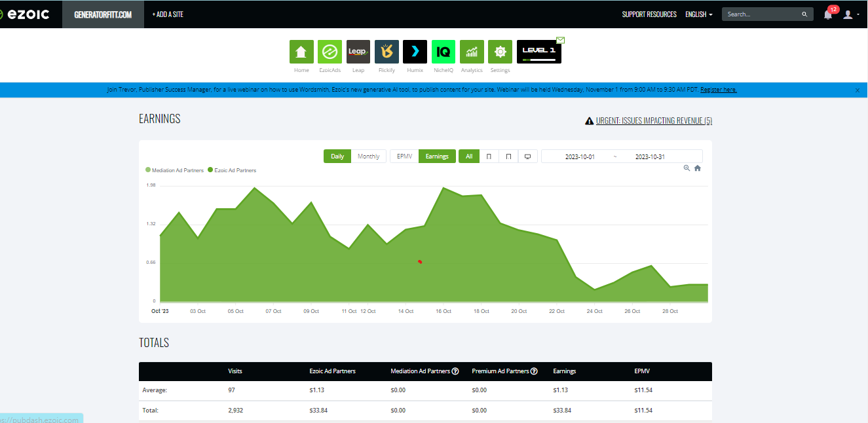Open the notifications bell
Image resolution: width=868 pixels, height=423 pixels.
click(x=828, y=14)
